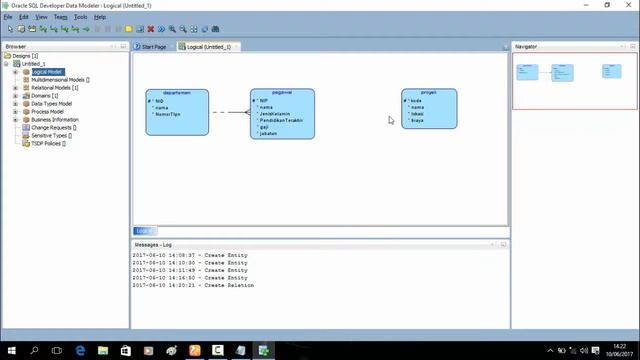Viewport: 640px width, 360px height.
Task: Zoom out of the diagram
Action: tap(183, 29)
